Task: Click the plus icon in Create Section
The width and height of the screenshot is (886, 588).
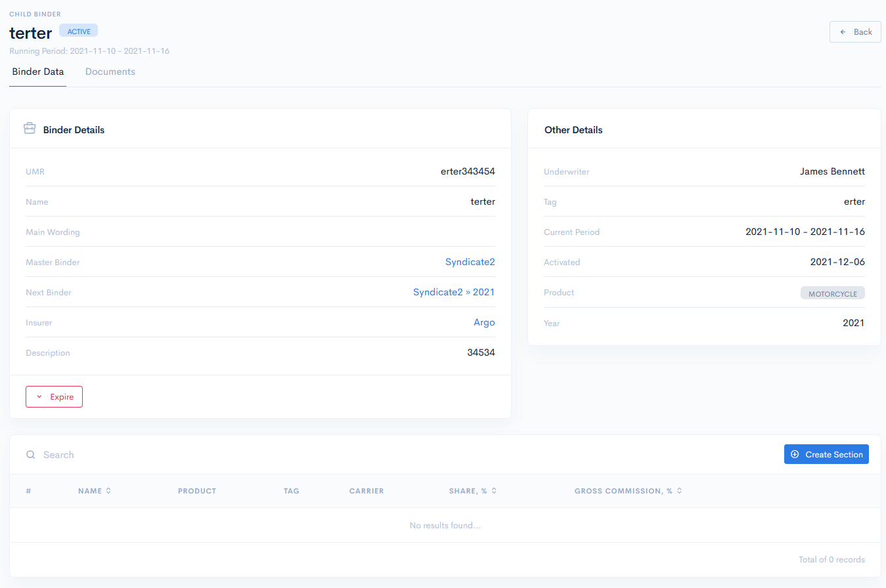Action: (x=795, y=455)
